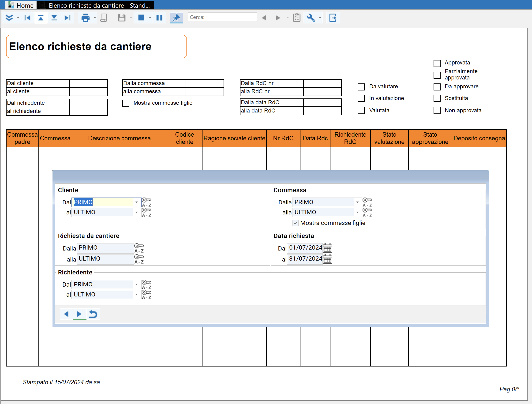Open the wrench tools icon
532x404 pixels.
(311, 18)
